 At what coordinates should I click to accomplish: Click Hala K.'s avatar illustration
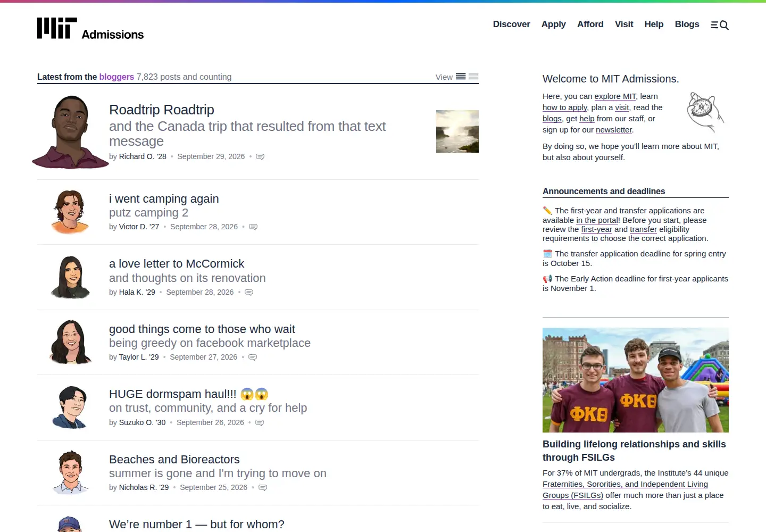coord(70,277)
